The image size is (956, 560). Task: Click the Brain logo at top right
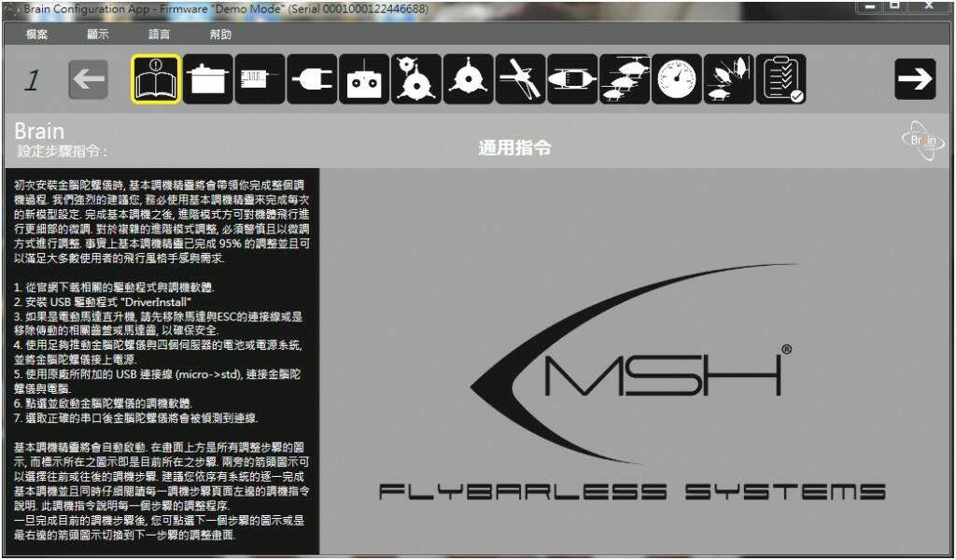[x=923, y=140]
